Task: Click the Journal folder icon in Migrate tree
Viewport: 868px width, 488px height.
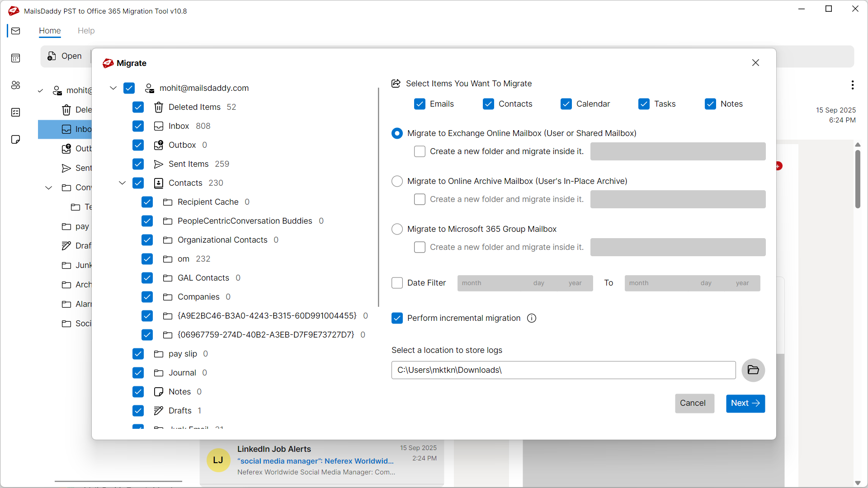Action: pos(158,373)
